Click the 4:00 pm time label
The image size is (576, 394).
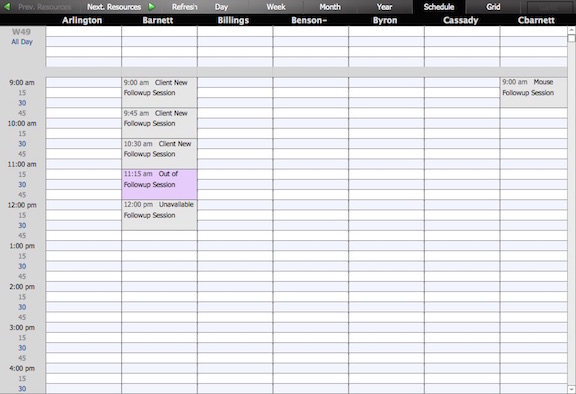[x=22, y=368]
